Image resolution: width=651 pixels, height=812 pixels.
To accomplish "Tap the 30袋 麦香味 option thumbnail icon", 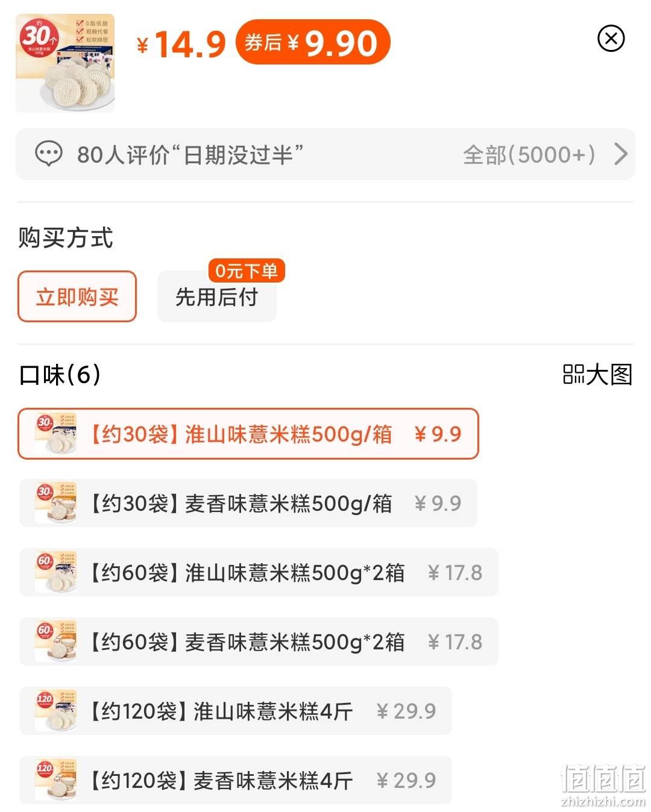I will click(56, 503).
